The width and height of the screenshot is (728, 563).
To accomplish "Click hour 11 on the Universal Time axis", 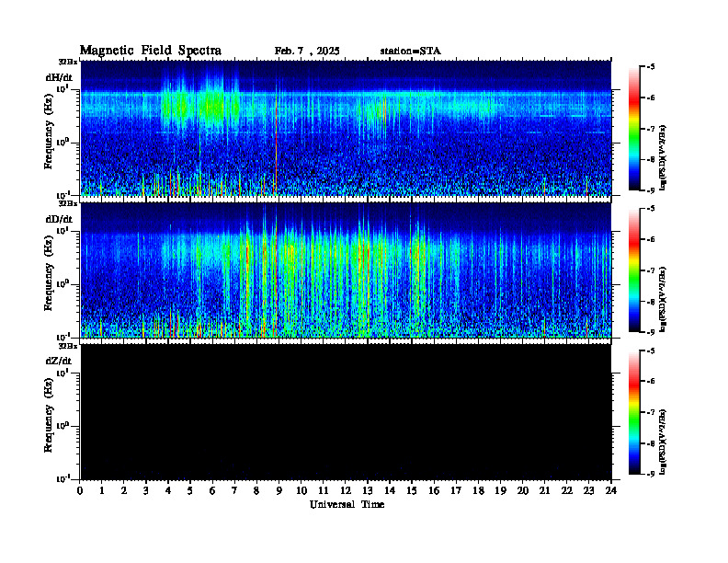I will pos(324,491).
